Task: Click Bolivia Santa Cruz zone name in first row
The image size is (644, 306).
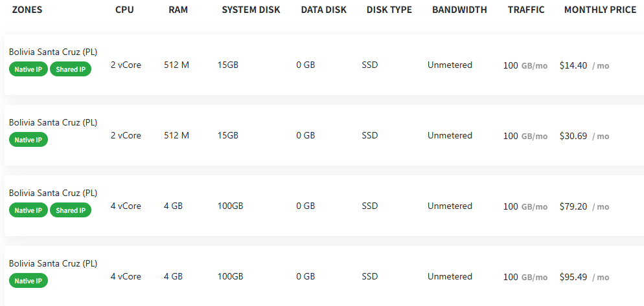Action: coord(53,52)
